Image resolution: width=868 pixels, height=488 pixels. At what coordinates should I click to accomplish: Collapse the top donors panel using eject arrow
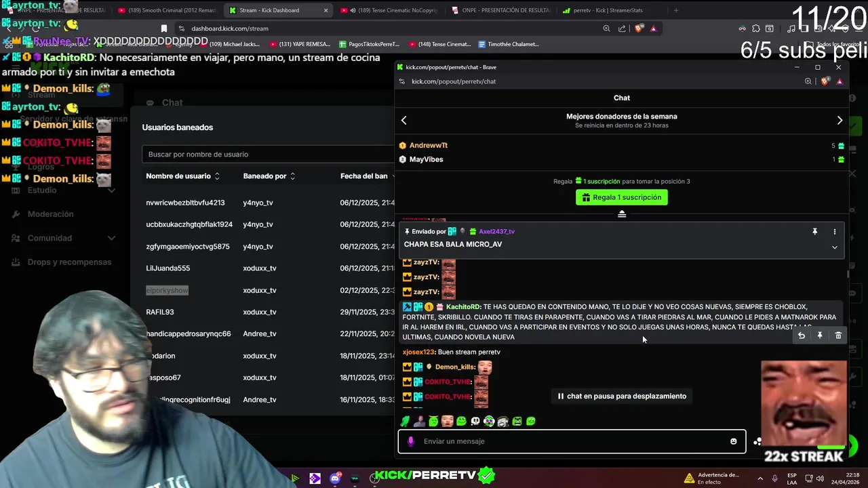(x=622, y=213)
